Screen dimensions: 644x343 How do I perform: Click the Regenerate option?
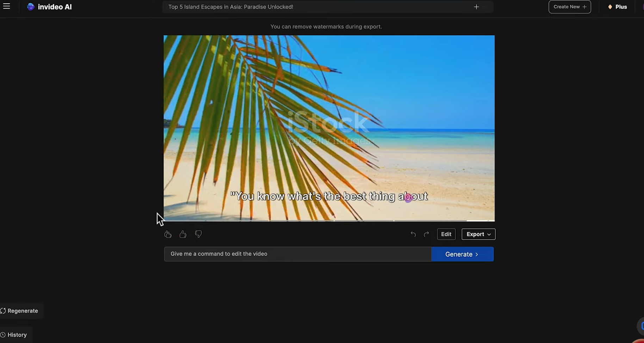(x=20, y=311)
